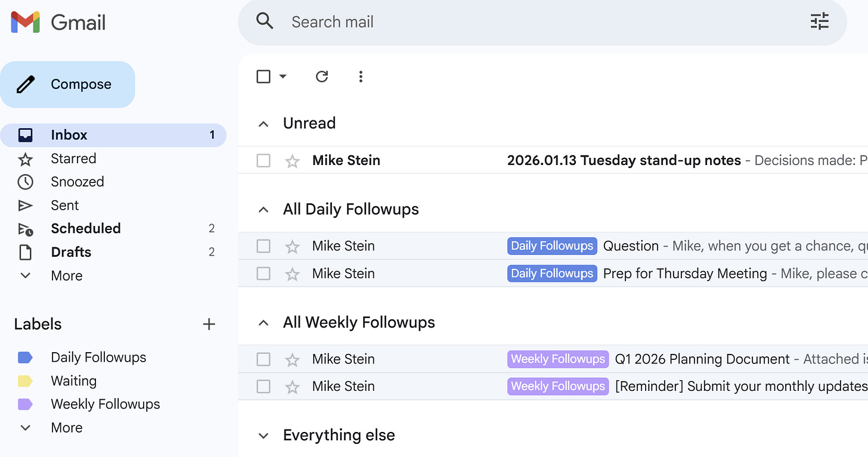Viewport: 868px width, 457px height.
Task: Collapse the Unread section
Action: (263, 124)
